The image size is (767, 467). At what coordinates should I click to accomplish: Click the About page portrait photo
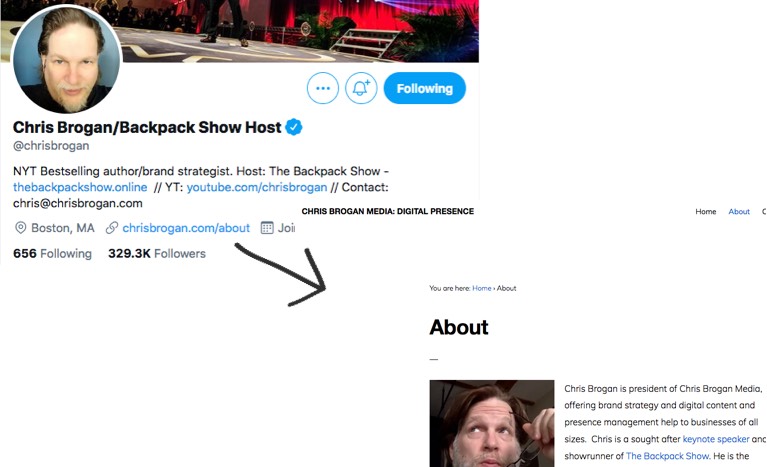pos(492,423)
